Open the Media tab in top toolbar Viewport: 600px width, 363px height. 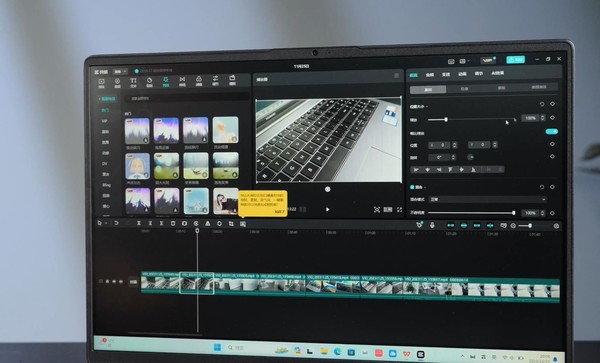click(x=101, y=83)
